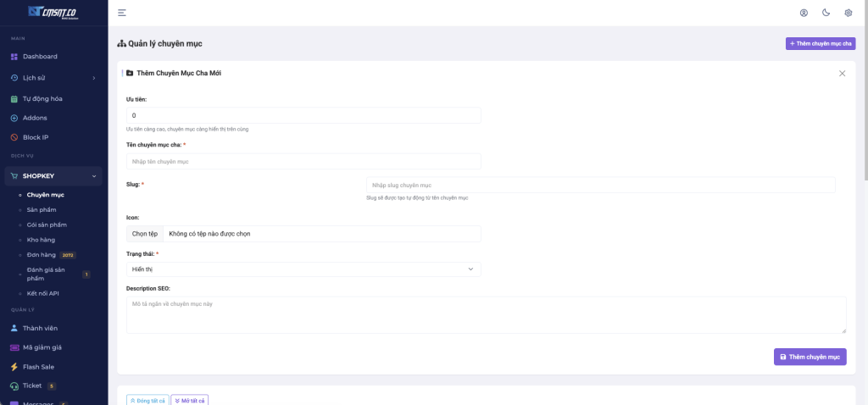Click the Tên chuyên mục cha input field
Screen dimensions: 868x405
click(303, 161)
